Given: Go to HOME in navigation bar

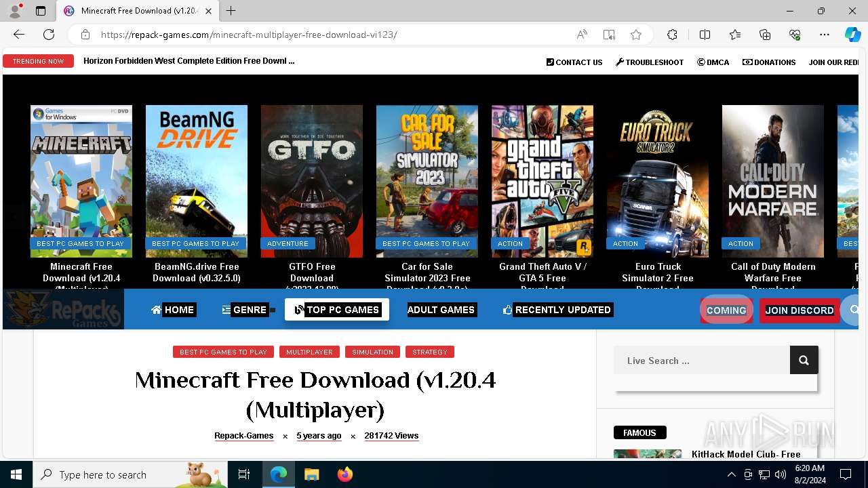Looking at the screenshot, I should tap(173, 310).
